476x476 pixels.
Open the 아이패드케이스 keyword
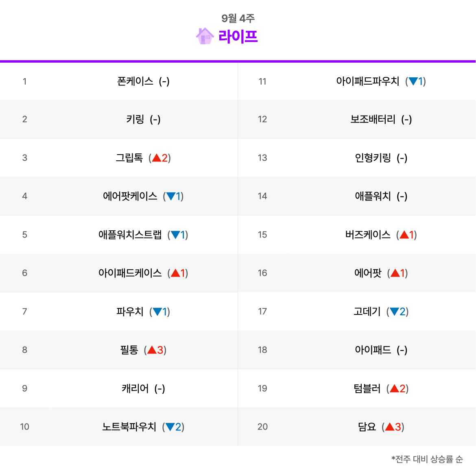tap(130, 273)
